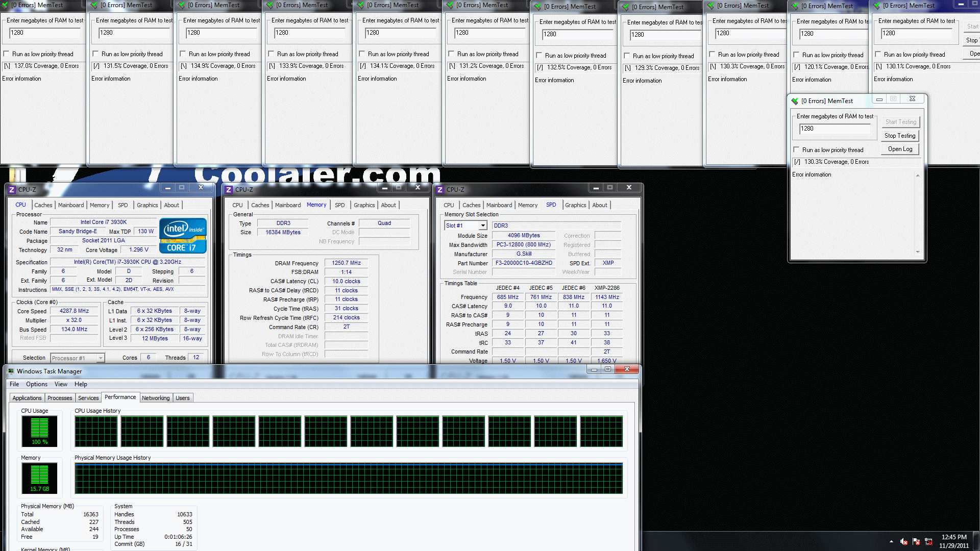Image resolution: width=980 pixels, height=551 pixels.
Task: Enable low priority thread in 129.3% coverage MemTest
Action: [627, 56]
